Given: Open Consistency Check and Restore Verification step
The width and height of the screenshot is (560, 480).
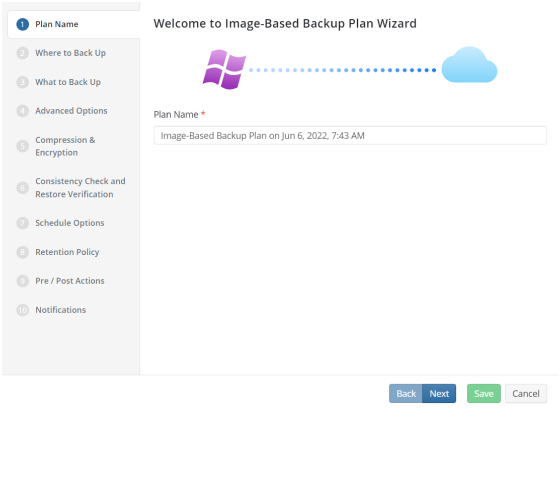Looking at the screenshot, I should click(x=80, y=188).
